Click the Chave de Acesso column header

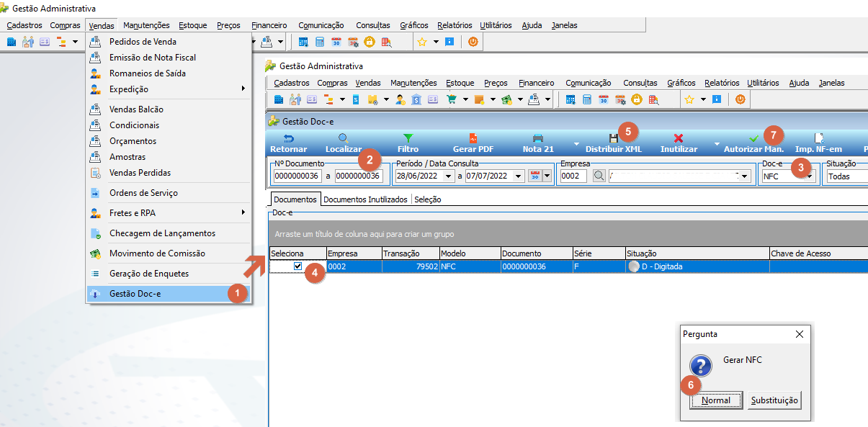click(x=818, y=253)
